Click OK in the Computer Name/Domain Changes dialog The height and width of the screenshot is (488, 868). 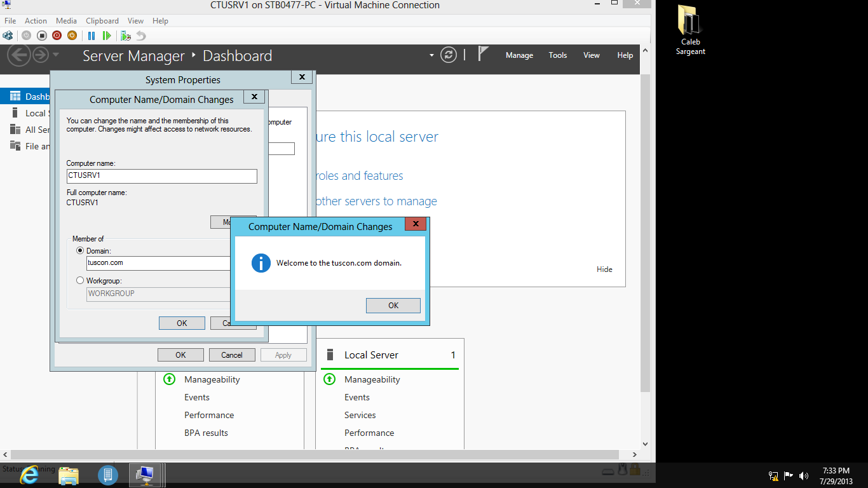click(x=182, y=323)
